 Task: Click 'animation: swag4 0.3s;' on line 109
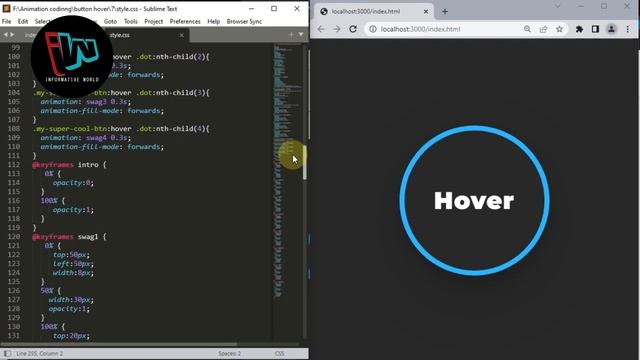point(86,138)
